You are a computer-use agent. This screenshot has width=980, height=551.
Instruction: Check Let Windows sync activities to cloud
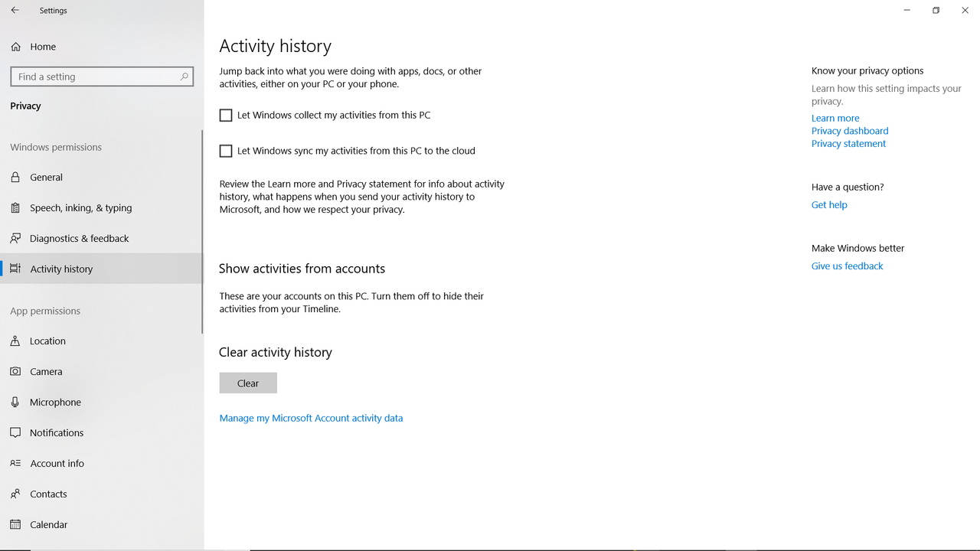tap(226, 151)
